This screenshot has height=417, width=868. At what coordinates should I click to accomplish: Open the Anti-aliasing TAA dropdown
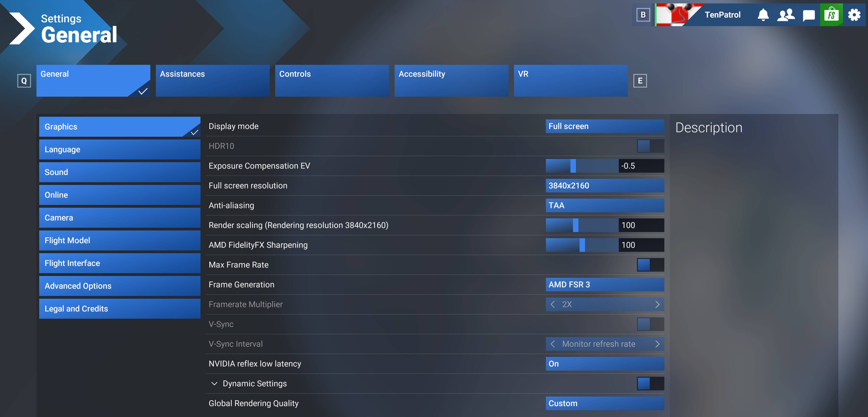click(x=604, y=205)
